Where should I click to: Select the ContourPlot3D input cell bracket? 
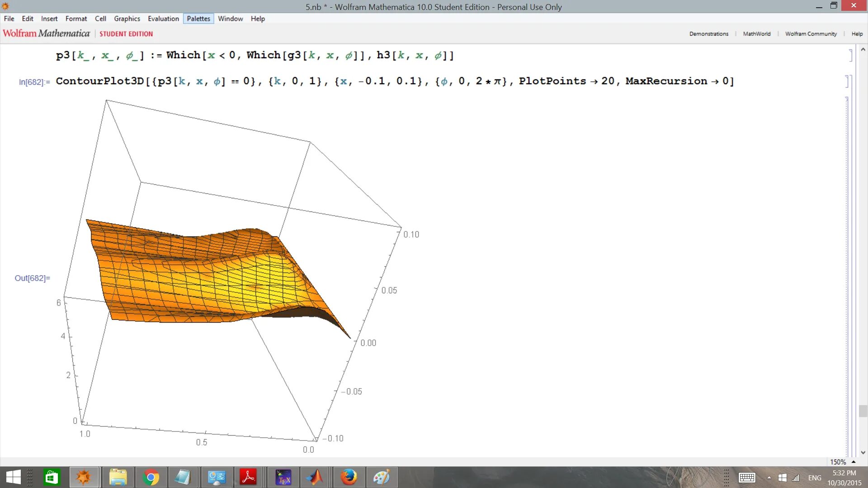click(x=848, y=81)
